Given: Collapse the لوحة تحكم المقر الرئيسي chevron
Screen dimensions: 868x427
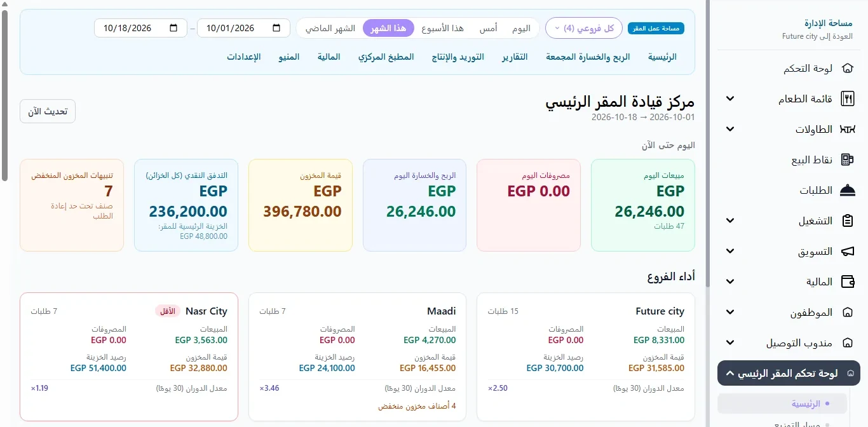Looking at the screenshot, I should 729,373.
